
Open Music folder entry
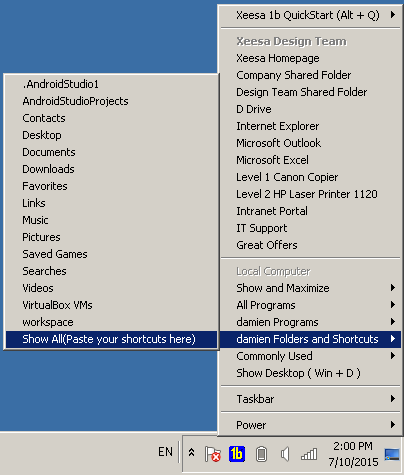[111, 220]
